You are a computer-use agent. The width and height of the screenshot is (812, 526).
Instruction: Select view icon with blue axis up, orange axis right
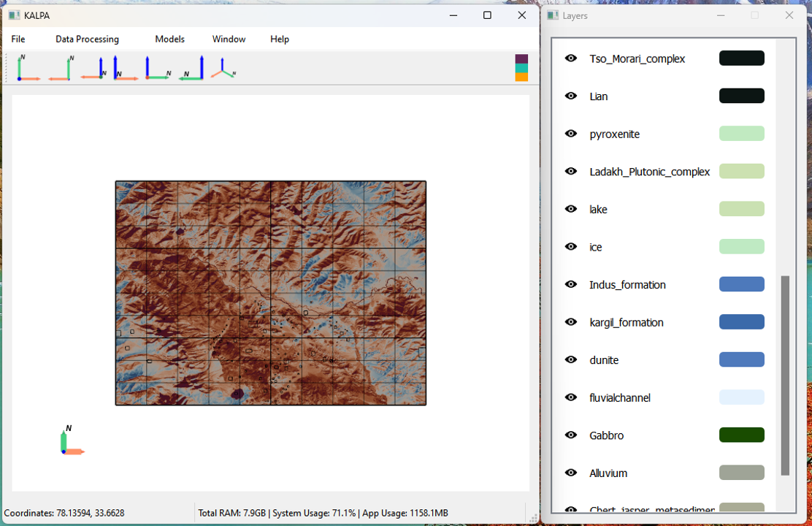(x=126, y=68)
